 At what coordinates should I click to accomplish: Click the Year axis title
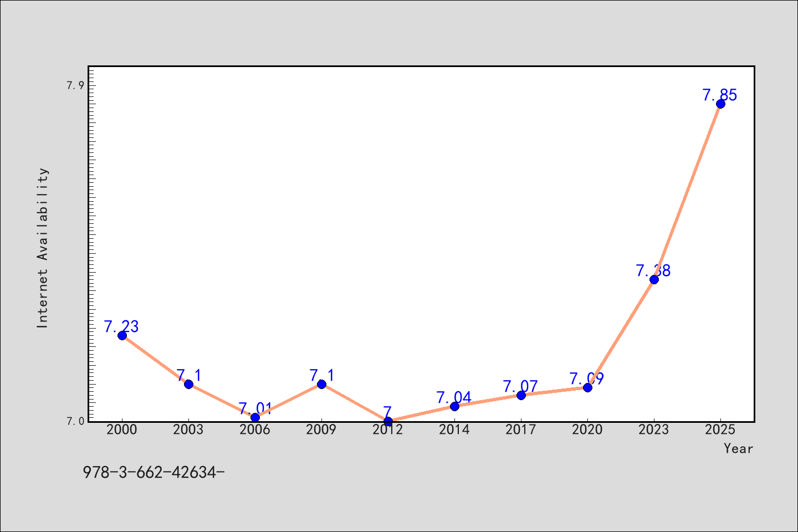click(x=738, y=448)
